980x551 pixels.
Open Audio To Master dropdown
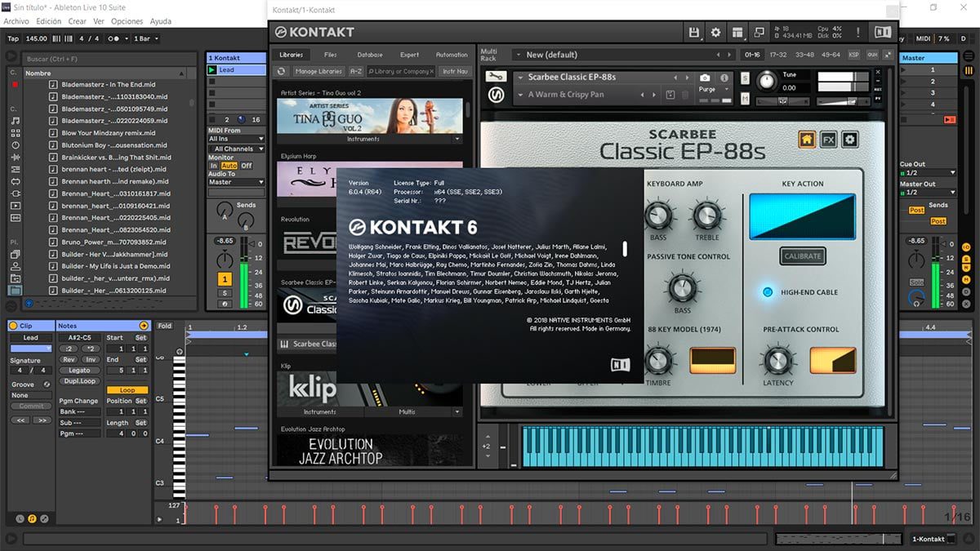click(236, 182)
